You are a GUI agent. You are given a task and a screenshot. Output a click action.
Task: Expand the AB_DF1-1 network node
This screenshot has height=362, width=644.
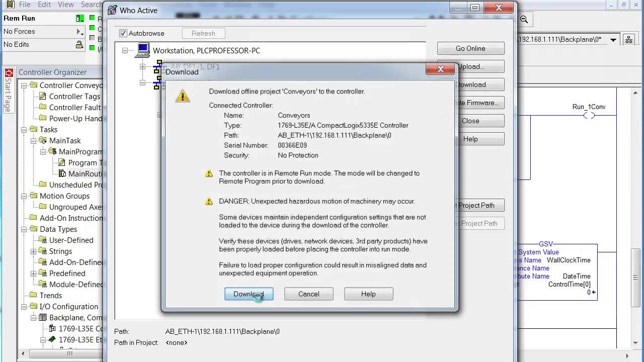coord(143,66)
